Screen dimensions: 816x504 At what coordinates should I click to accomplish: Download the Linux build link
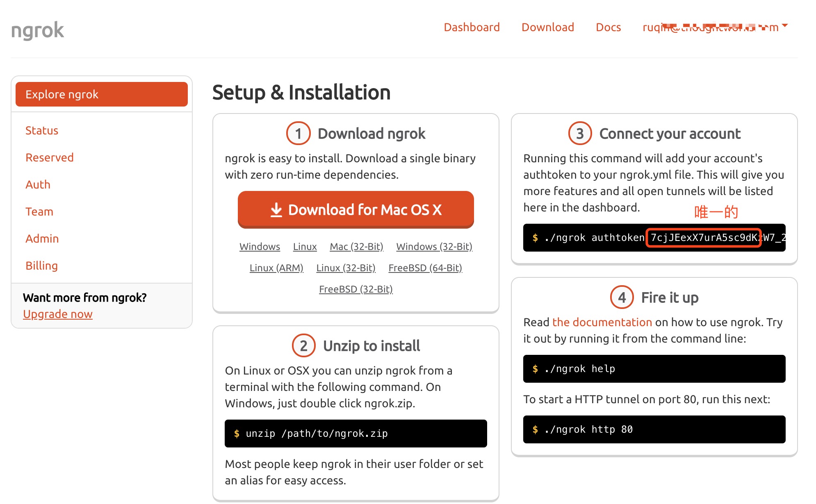tap(305, 246)
